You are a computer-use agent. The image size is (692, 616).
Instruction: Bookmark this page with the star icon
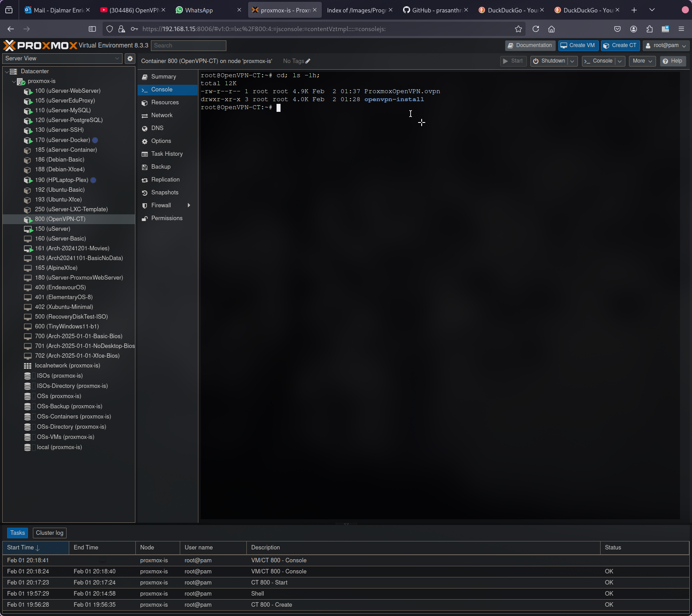(518, 29)
